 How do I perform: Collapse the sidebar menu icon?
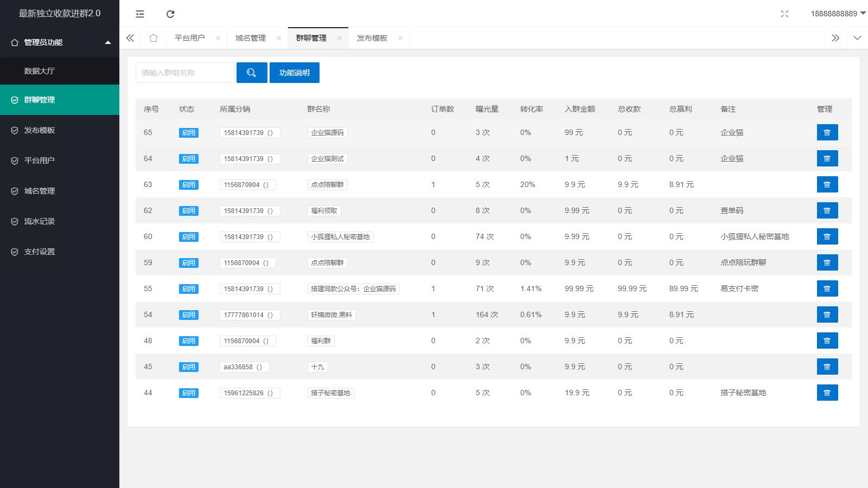click(140, 14)
